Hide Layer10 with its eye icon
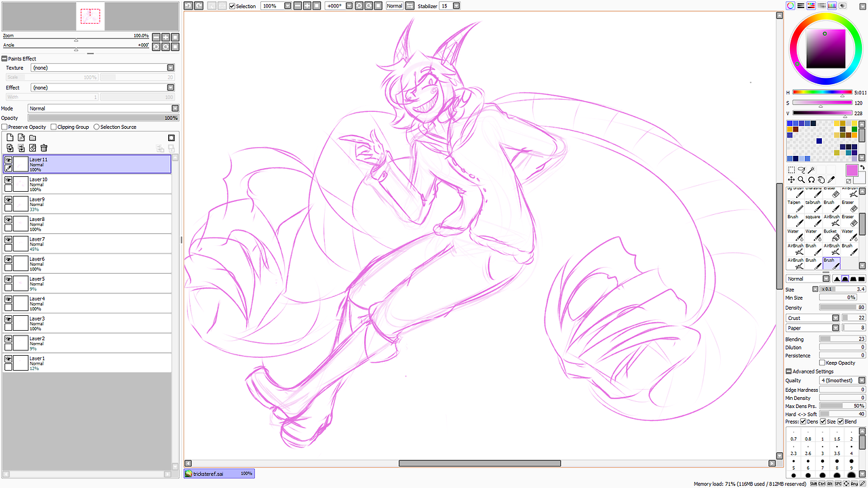 9,180
